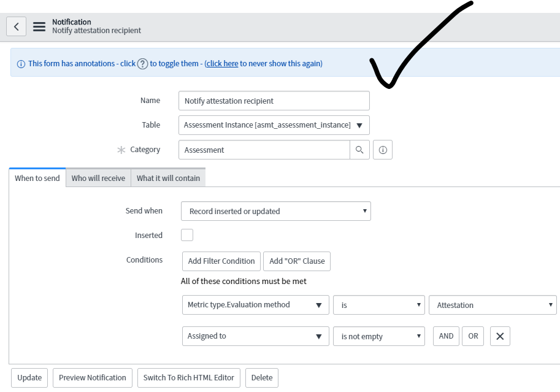Viewport: 560px width, 392px height.
Task: Switch to the Who will receive tab
Action: point(99,177)
